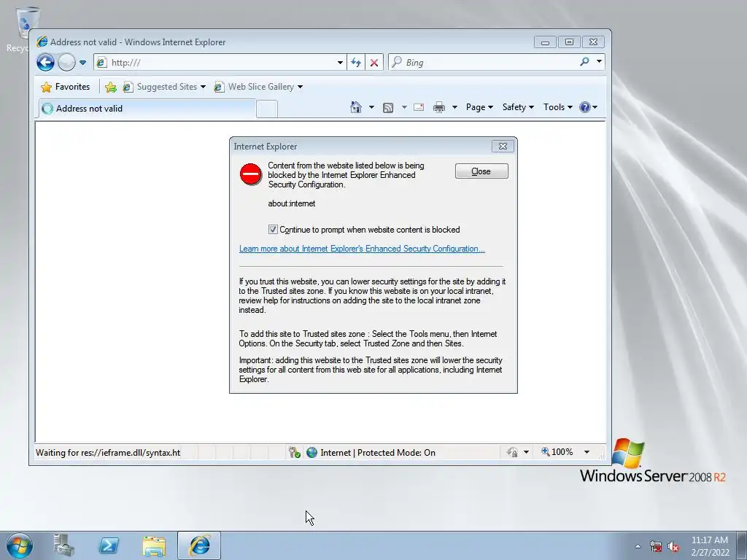
Task: Click Internet Explorer taskbar button
Action: pos(199,545)
